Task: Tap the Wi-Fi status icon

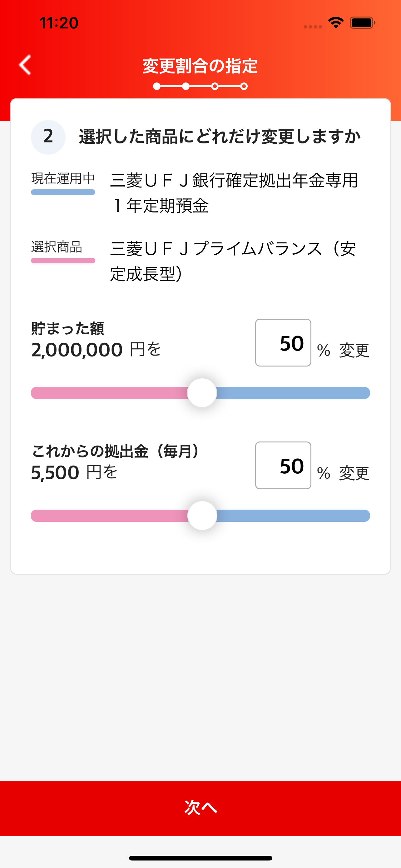Action: pos(335,22)
